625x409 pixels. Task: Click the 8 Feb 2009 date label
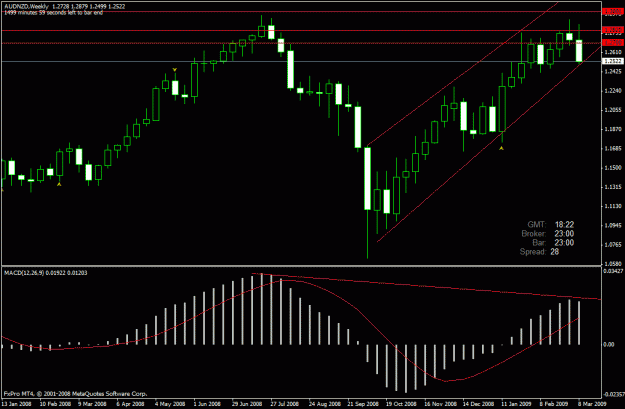coord(554,404)
